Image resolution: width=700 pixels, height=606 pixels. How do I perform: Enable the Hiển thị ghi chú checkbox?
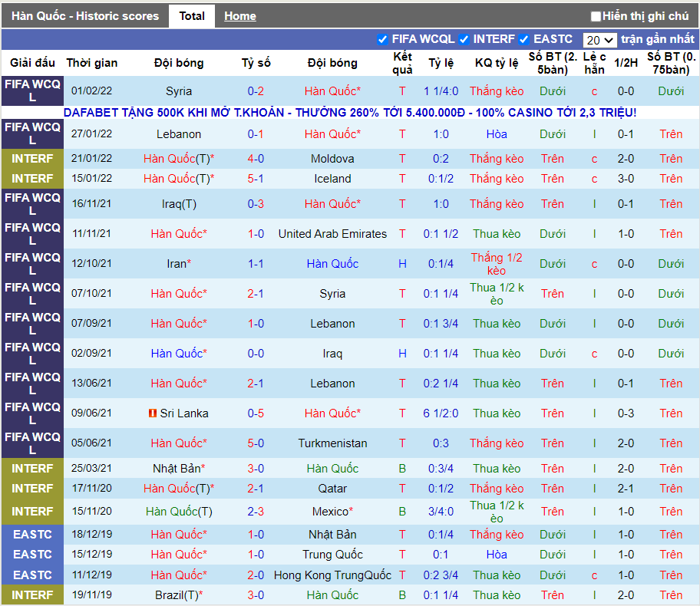tap(596, 17)
